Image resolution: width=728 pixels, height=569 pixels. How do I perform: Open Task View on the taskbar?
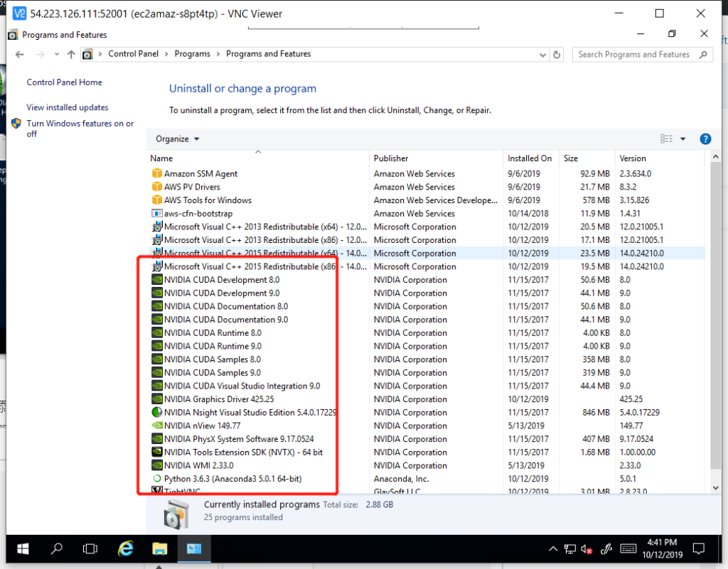pyautogui.click(x=90, y=548)
